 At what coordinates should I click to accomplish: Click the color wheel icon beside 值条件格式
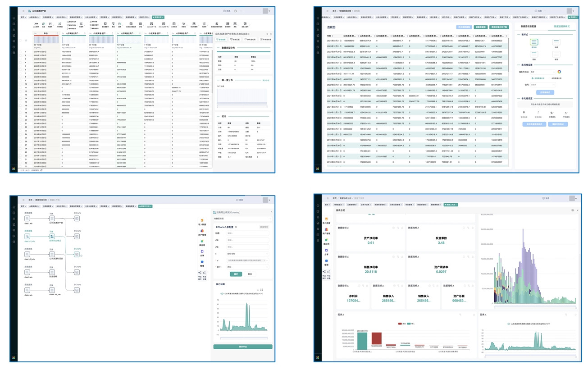click(559, 72)
